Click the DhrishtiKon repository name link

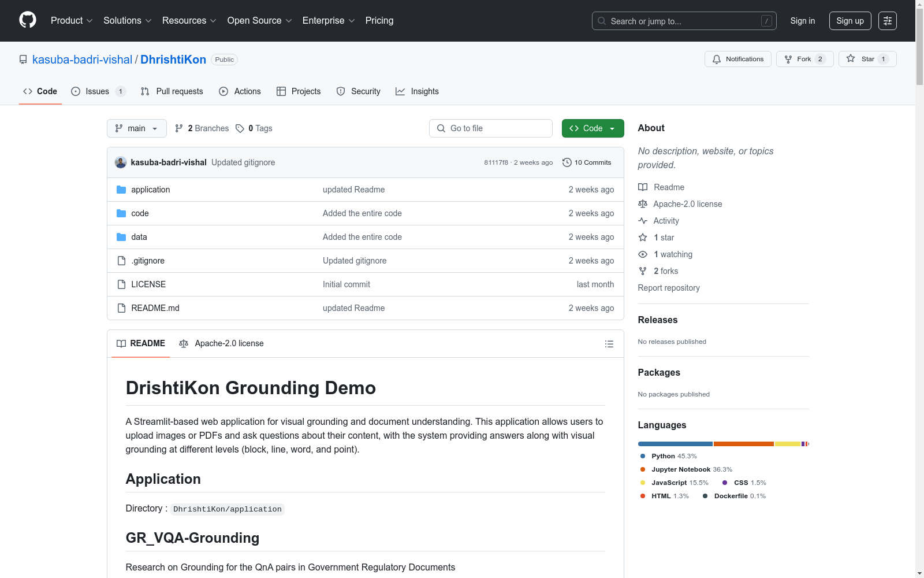[x=173, y=60]
